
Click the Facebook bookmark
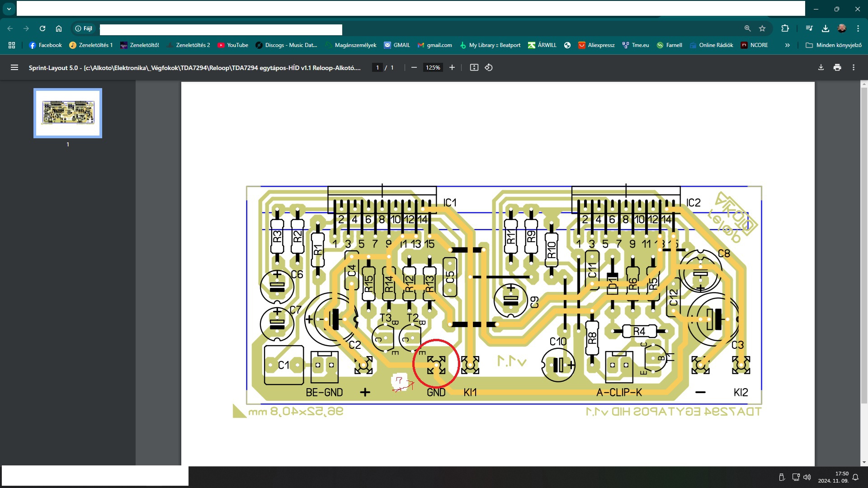[x=45, y=45]
